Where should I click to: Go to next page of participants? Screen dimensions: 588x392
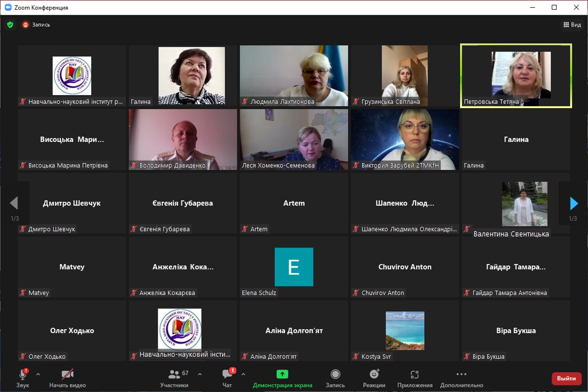click(x=574, y=203)
